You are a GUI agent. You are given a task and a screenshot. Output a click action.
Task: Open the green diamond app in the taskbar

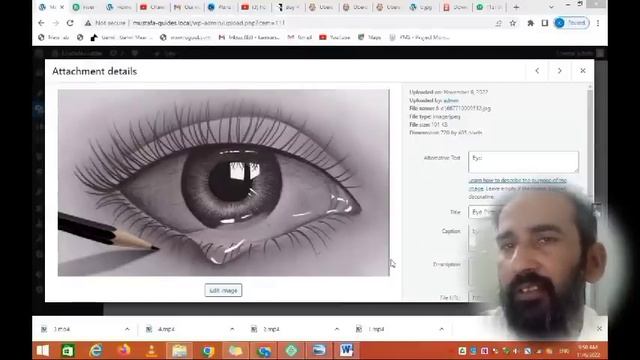point(291,350)
